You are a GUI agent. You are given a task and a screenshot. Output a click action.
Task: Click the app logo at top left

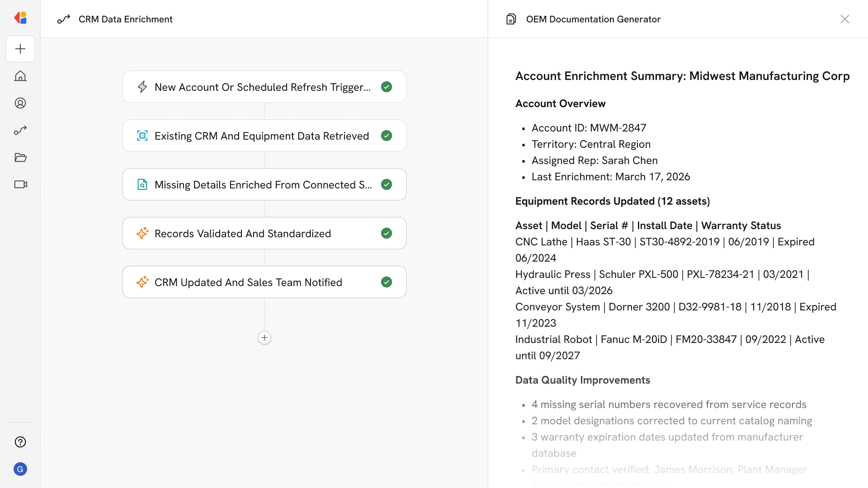pos(20,18)
